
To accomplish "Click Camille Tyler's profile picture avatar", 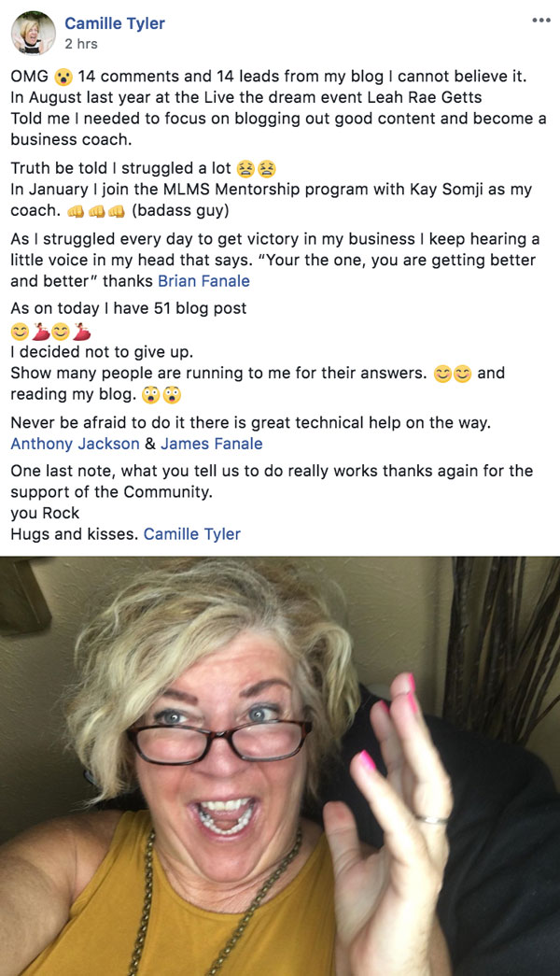I will click(x=33, y=33).
